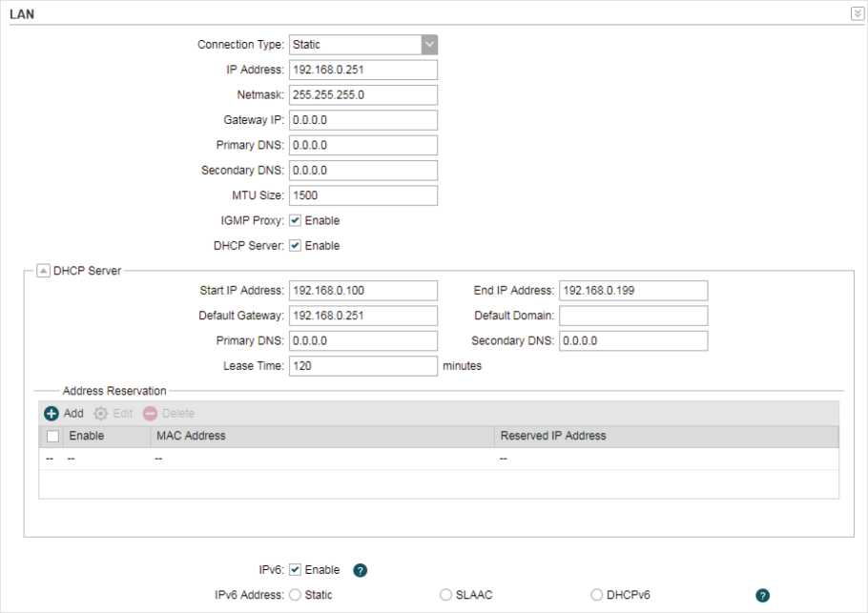Click help icon next to IPv6 Enable
The height and width of the screenshot is (613, 868).
tap(361, 570)
